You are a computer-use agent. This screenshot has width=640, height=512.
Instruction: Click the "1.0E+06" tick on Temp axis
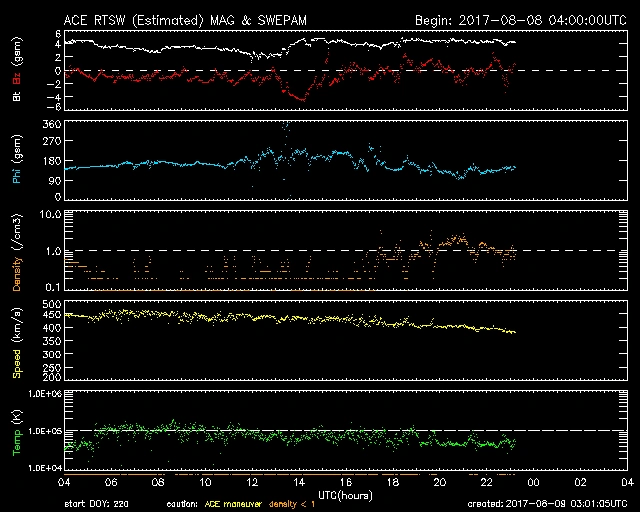[45, 394]
